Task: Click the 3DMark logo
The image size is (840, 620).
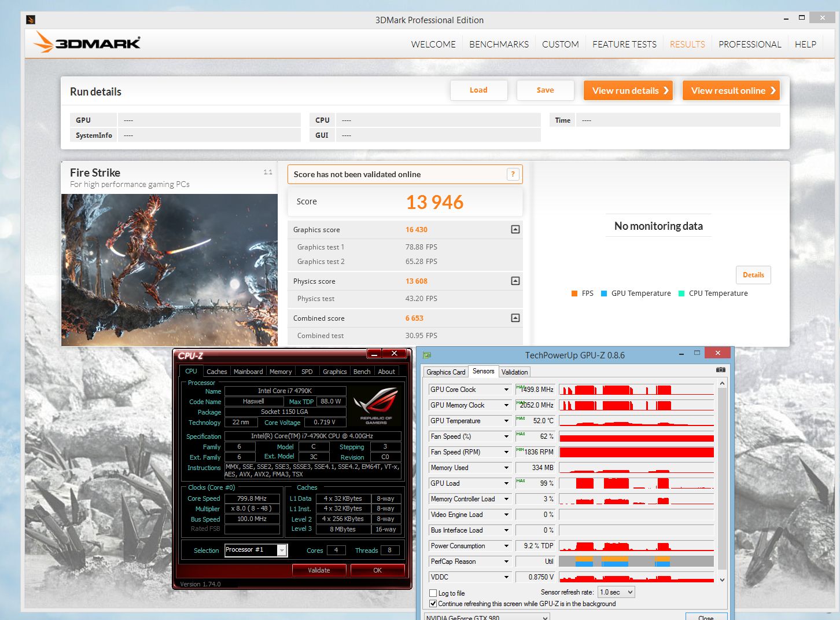Action: 87,42
